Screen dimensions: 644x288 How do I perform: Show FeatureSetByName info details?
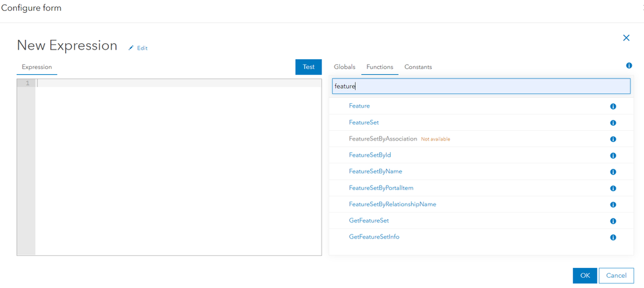(613, 172)
